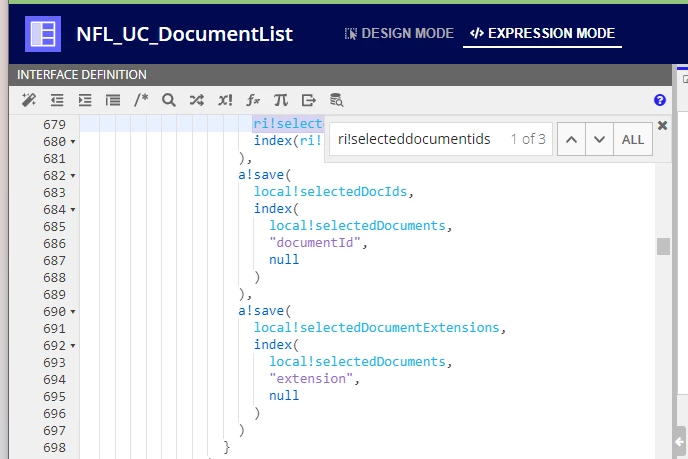Switch to Design Mode

pos(399,33)
